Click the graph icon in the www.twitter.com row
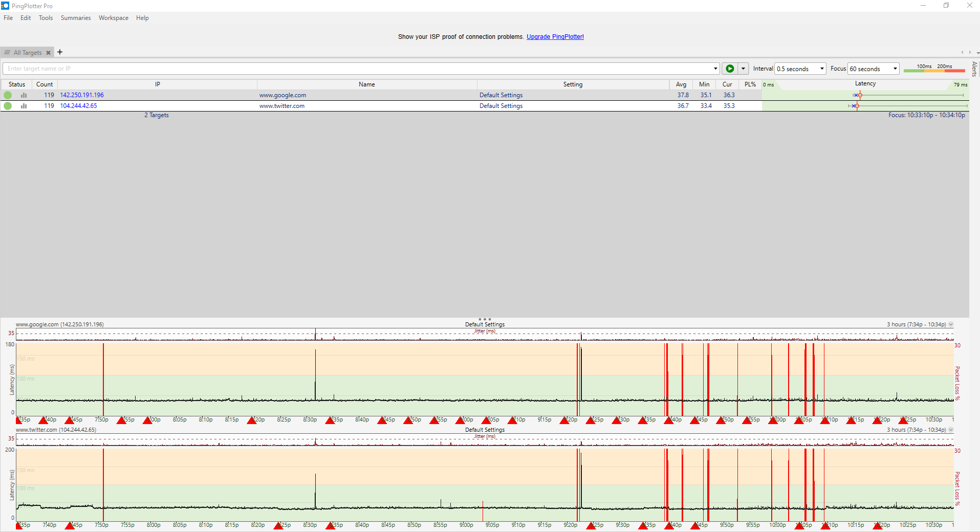980x532 pixels. (24, 106)
